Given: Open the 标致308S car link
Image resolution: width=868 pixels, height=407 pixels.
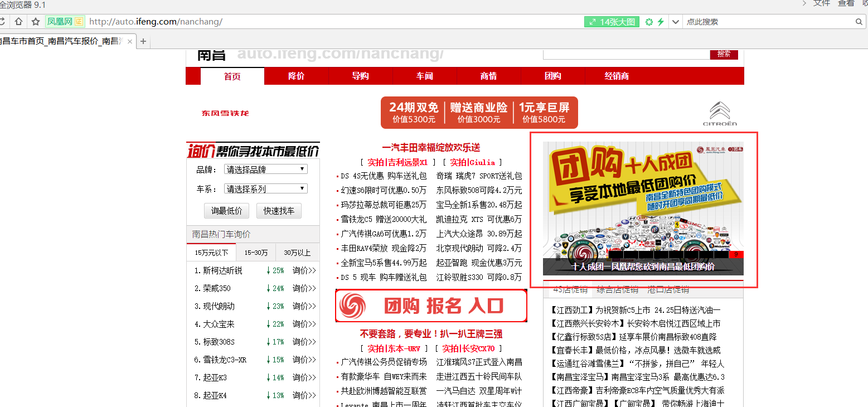Looking at the screenshot, I should pyautogui.click(x=219, y=342).
